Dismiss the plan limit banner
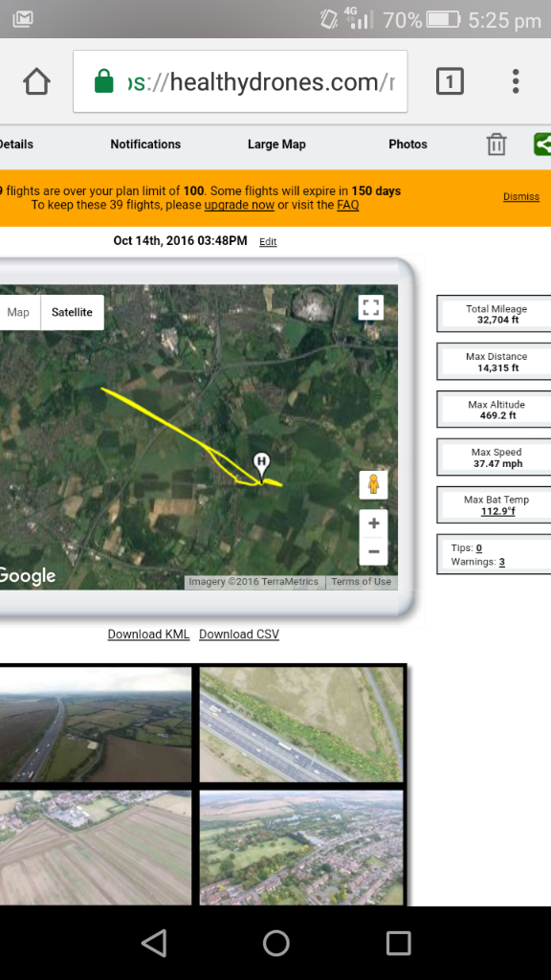551x980 pixels. (x=521, y=196)
